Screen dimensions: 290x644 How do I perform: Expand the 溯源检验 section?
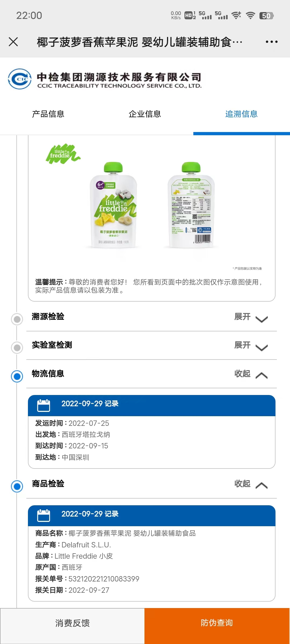point(251,317)
